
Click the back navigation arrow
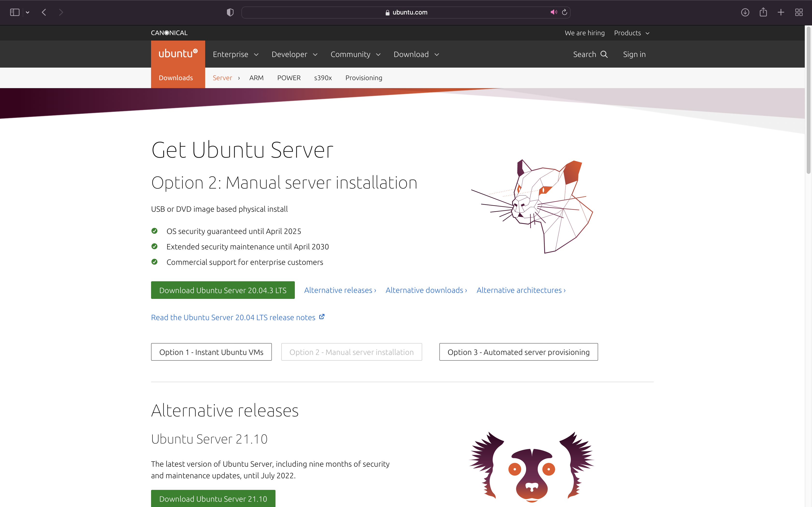tap(44, 12)
